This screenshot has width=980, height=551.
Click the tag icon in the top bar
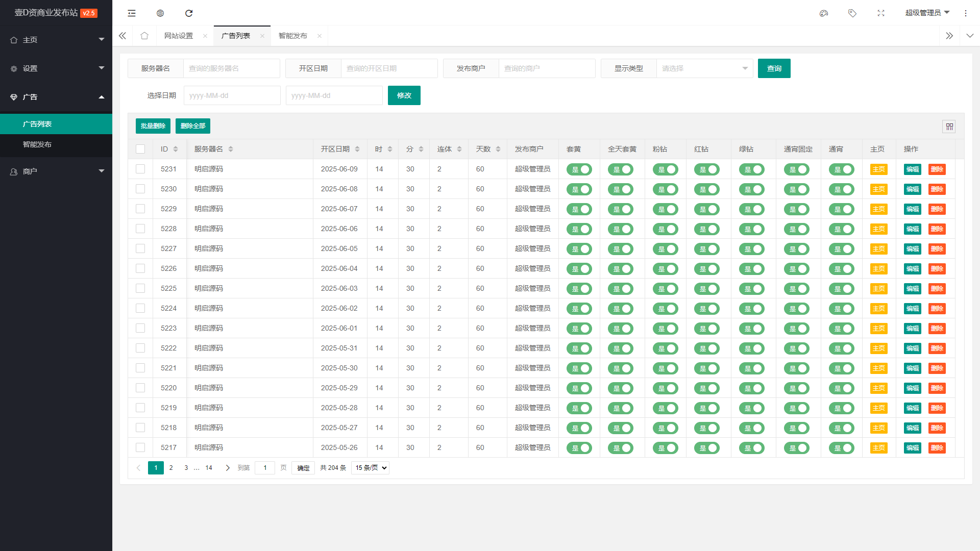(x=852, y=13)
